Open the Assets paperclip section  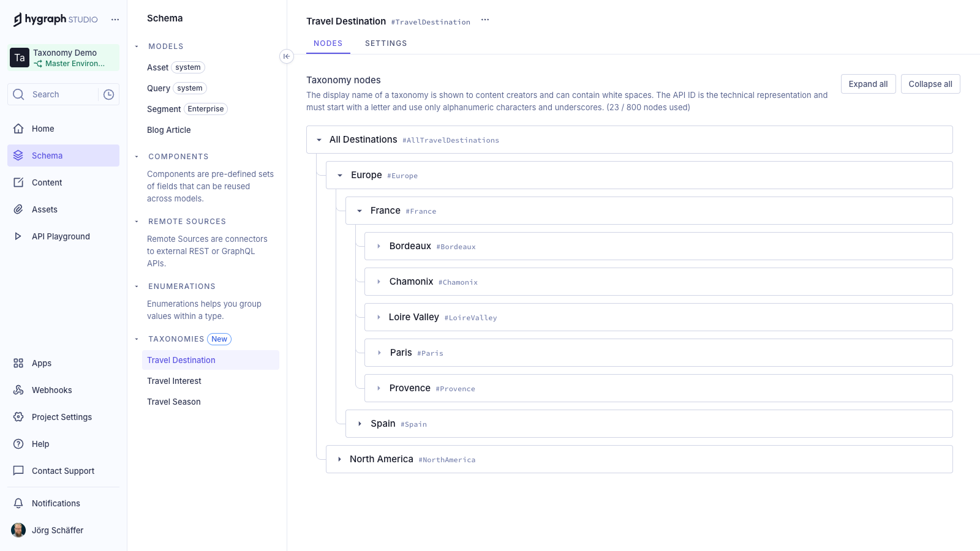click(x=18, y=209)
